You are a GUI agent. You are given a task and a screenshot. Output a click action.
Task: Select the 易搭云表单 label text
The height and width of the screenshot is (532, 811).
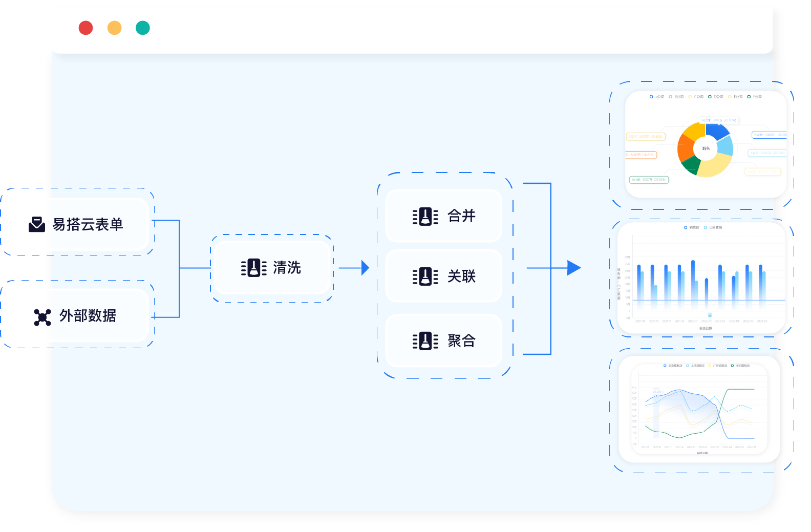pos(88,224)
